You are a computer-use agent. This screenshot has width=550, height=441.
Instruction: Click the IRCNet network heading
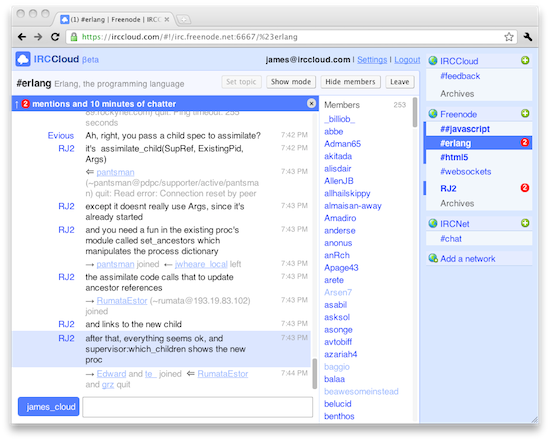[455, 224]
